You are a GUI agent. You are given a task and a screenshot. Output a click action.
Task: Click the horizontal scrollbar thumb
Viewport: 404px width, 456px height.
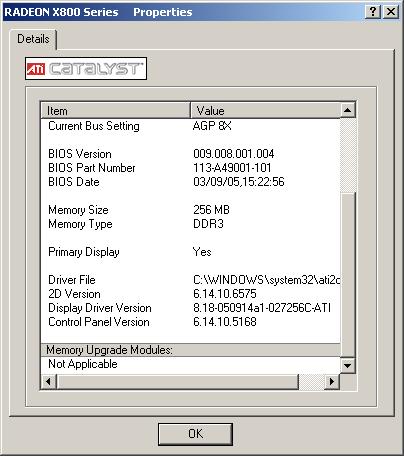(x=177, y=381)
